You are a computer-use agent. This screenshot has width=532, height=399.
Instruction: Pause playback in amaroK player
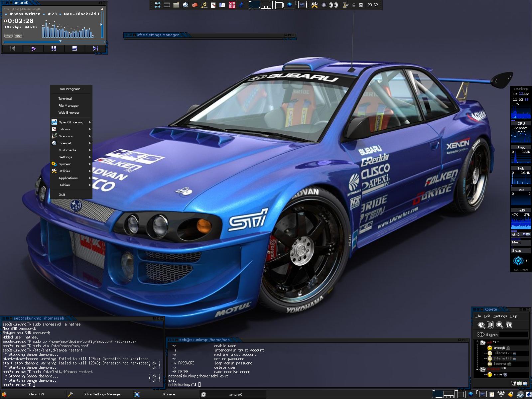[x=54, y=49]
